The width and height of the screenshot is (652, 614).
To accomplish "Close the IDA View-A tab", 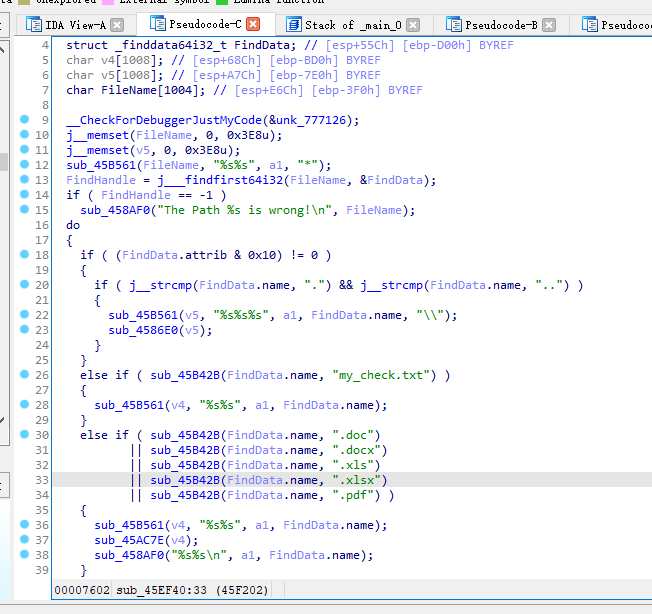I will click(x=117, y=25).
